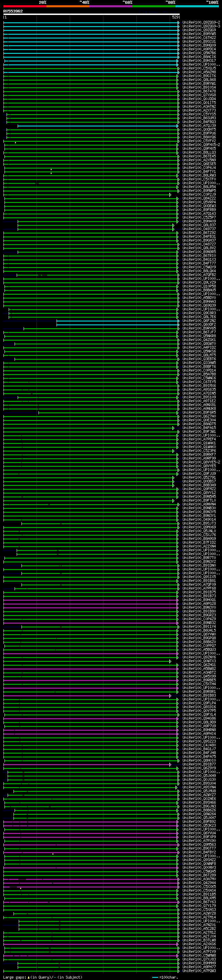This screenshot has height=980, width=222.
Task: Select label UniRef100_B9GIT6
Action: [x=199, y=76]
